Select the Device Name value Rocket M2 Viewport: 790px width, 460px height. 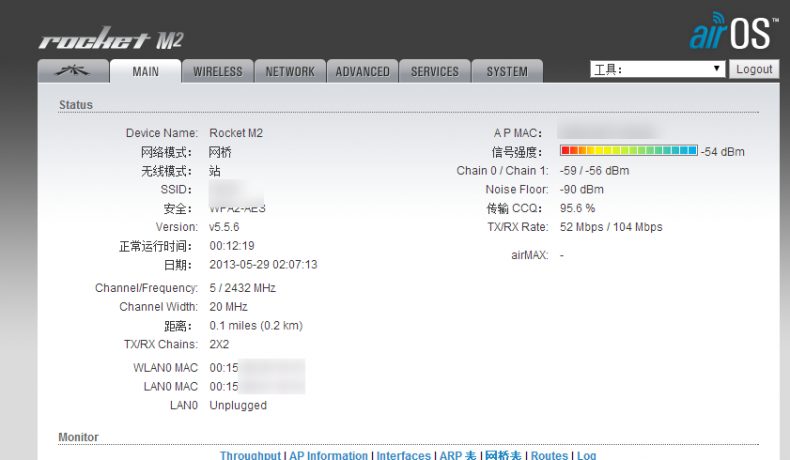[236, 133]
